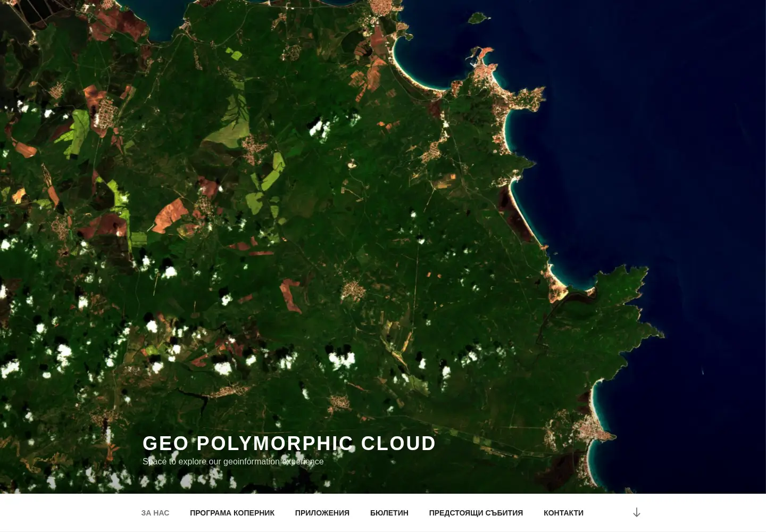This screenshot has height=532, width=766.
Task: Click the GEO POLYMORPHIC CLOUD site title
Action: tap(289, 443)
